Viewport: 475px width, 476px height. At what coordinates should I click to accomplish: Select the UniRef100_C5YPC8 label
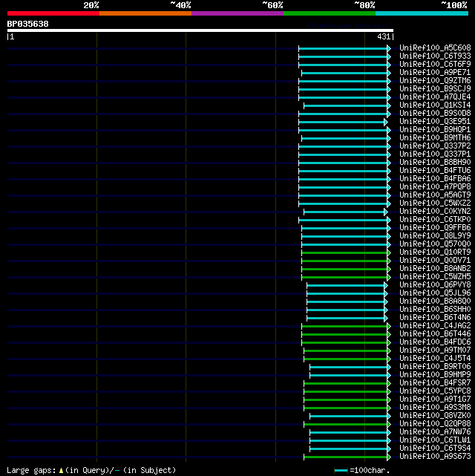[435, 391]
